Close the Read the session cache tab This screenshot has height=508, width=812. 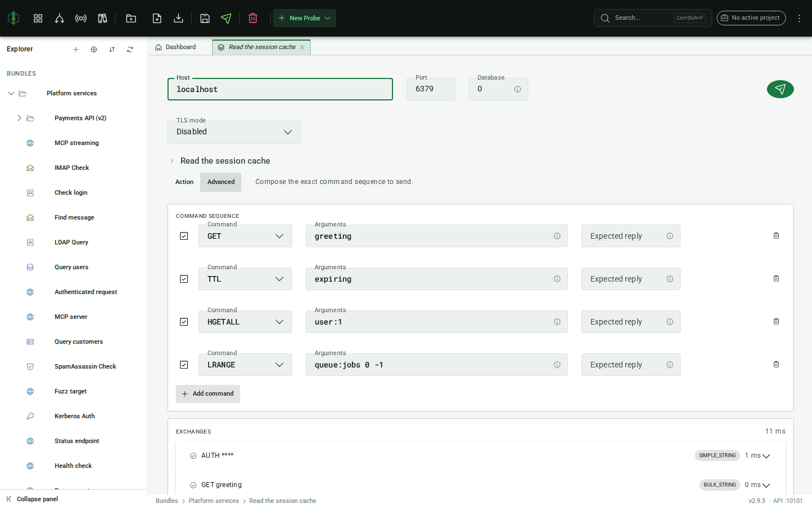(x=302, y=47)
